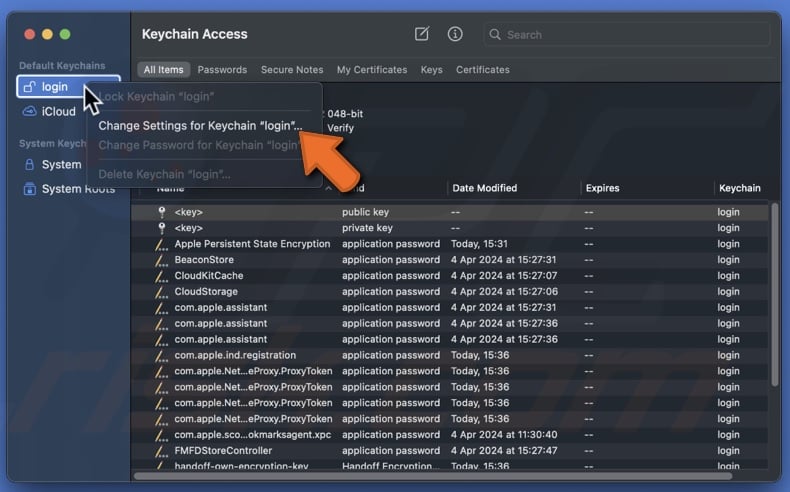The height and width of the screenshot is (492, 790).
Task: Choose Change Password for Keychain "login"
Action: point(199,145)
